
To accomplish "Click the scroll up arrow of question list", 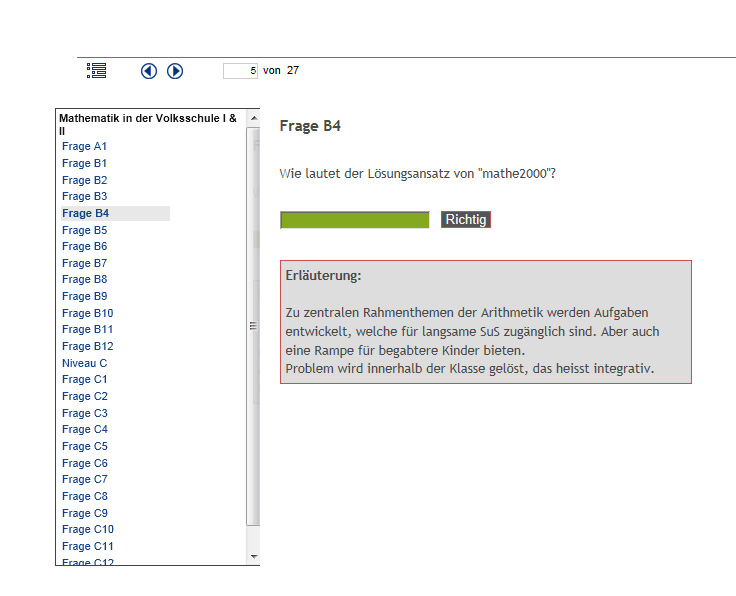I will 253,118.
